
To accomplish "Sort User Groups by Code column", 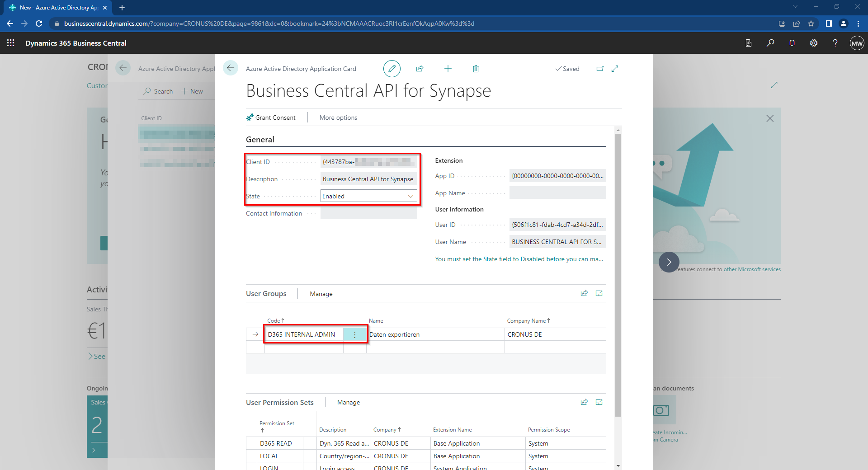I will point(275,321).
